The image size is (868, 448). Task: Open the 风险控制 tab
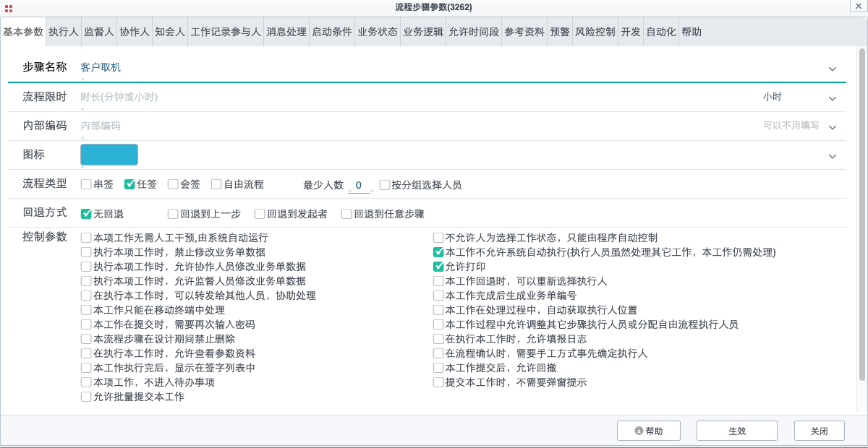click(595, 32)
